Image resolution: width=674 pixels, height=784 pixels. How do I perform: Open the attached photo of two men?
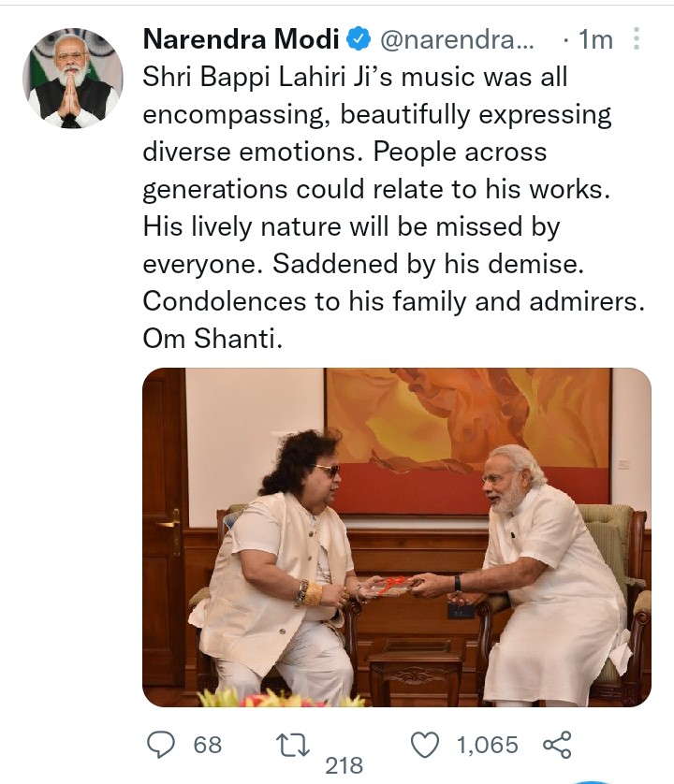coord(397,537)
